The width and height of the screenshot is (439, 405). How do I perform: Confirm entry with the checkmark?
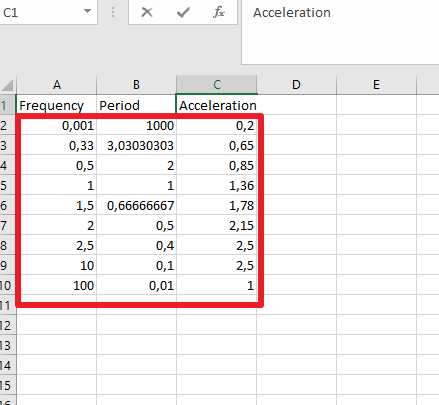pyautogui.click(x=183, y=13)
